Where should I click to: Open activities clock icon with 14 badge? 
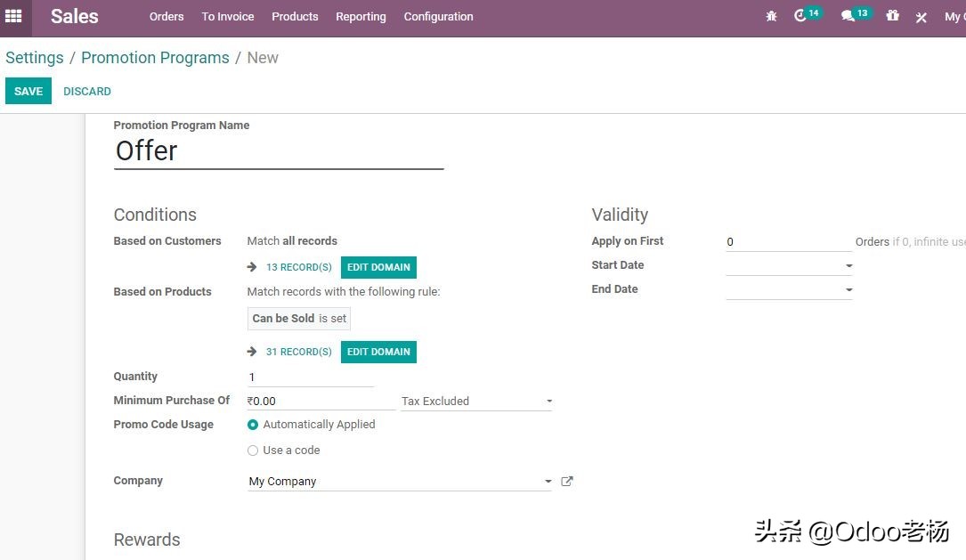tap(801, 16)
